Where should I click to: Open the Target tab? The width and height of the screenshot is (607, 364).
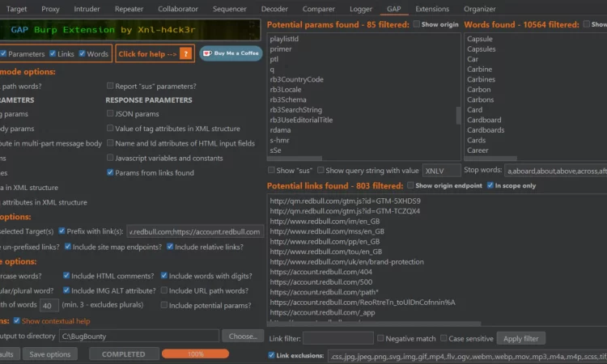click(x=17, y=9)
